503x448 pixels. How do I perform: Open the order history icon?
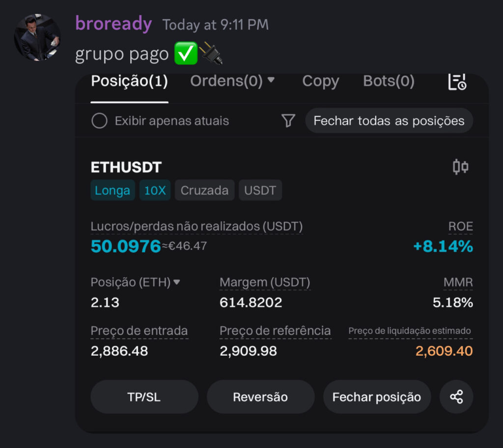457,83
